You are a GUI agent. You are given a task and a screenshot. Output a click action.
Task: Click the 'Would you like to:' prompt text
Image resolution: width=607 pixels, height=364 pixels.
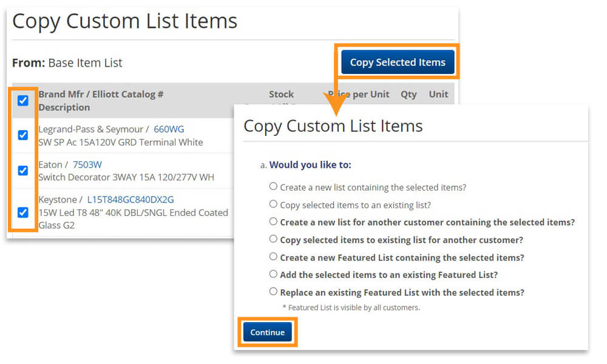coord(310,165)
